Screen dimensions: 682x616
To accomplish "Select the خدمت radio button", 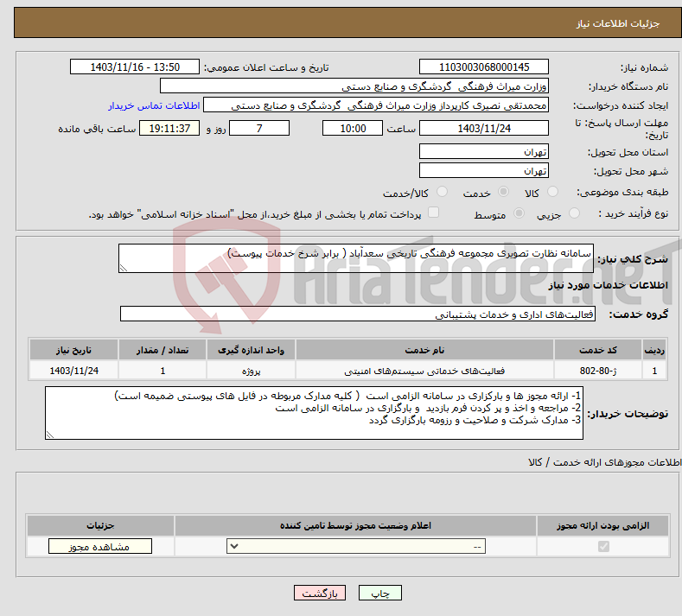I will (x=503, y=192).
